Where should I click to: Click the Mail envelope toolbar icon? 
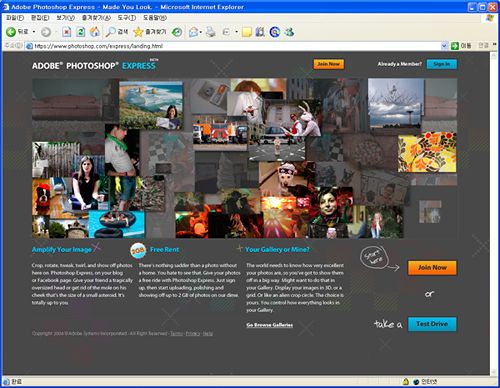[x=193, y=32]
